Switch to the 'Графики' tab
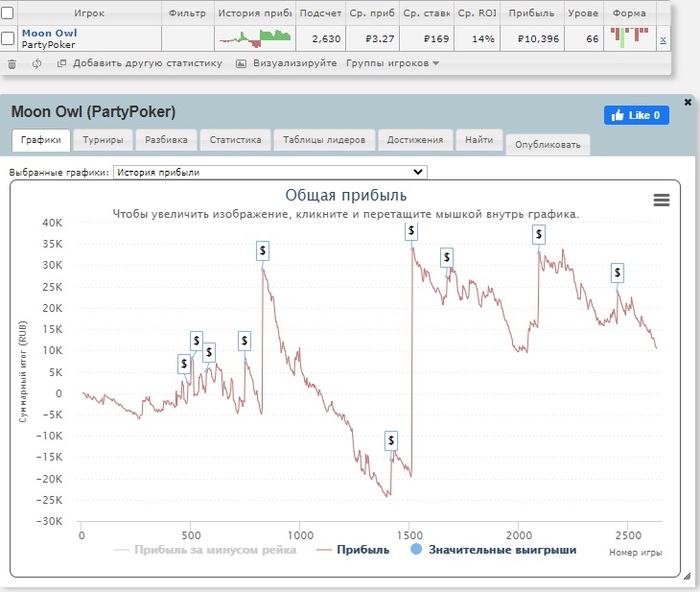 click(41, 140)
